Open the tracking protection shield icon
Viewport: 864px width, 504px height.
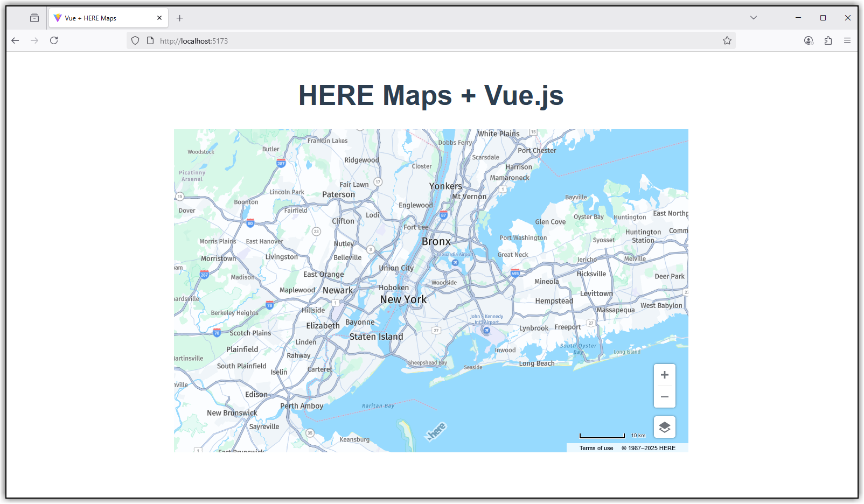135,40
